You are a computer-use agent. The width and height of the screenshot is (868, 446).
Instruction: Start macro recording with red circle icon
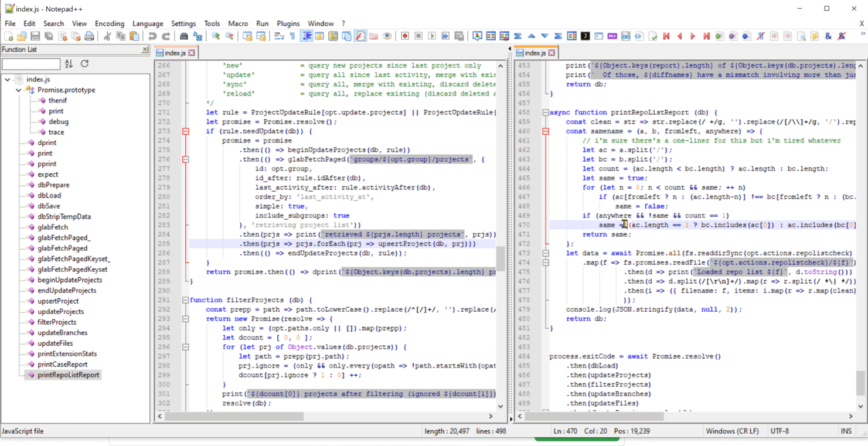pos(405,36)
